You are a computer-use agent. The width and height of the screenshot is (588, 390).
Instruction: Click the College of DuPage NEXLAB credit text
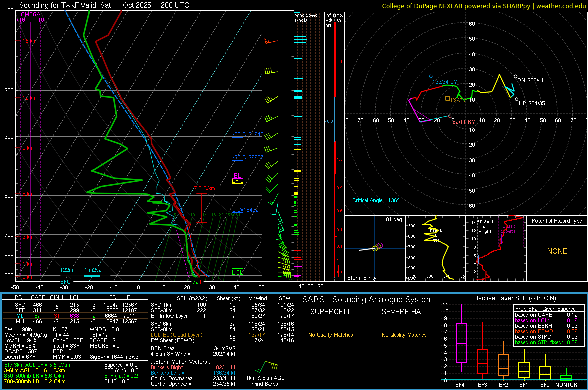pos(483,6)
